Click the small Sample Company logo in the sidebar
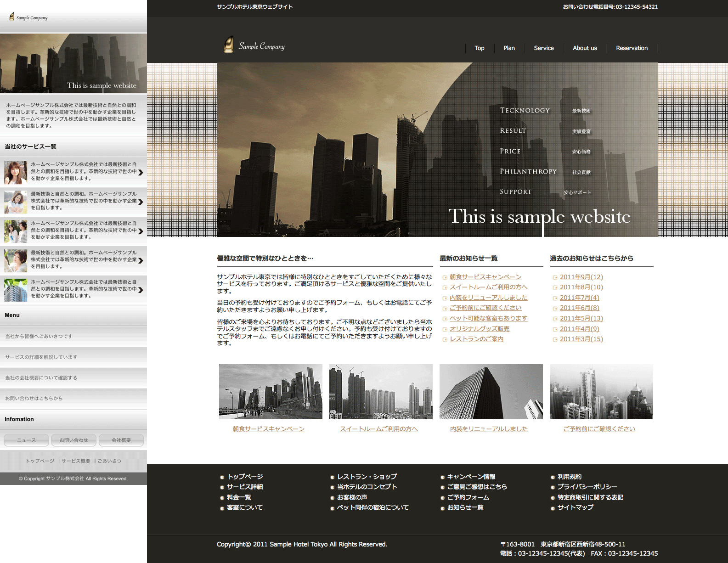This screenshot has width=728, height=563. (28, 17)
